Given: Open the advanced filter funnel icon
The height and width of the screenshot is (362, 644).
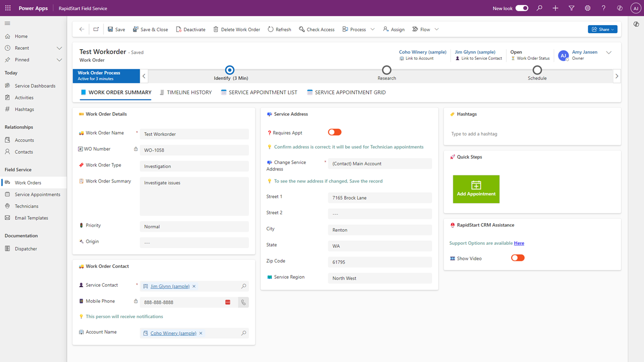Looking at the screenshot, I should [572, 8].
